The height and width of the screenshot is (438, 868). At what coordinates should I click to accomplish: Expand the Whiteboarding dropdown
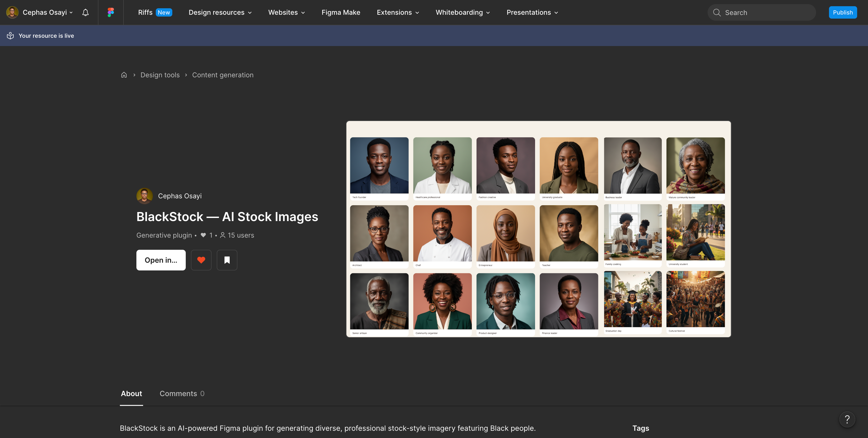pos(463,12)
